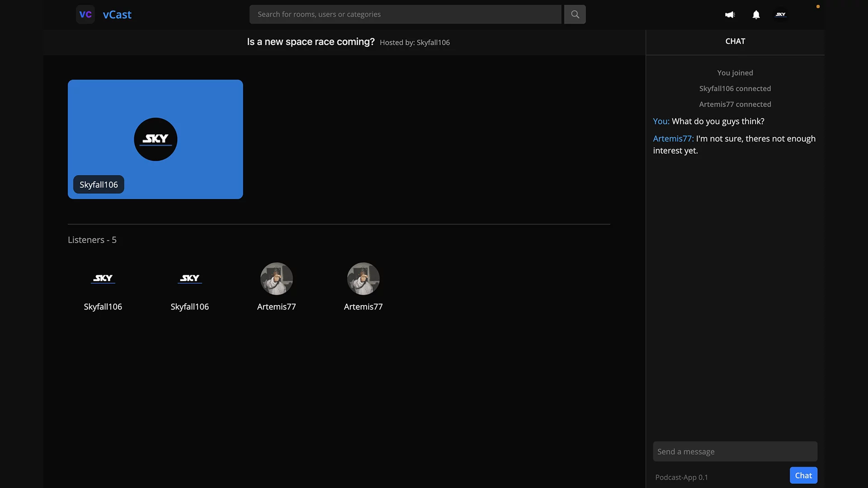Screen dimensions: 868x488
Task: Click Skyfall106 host profile icon
Action: tap(155, 139)
